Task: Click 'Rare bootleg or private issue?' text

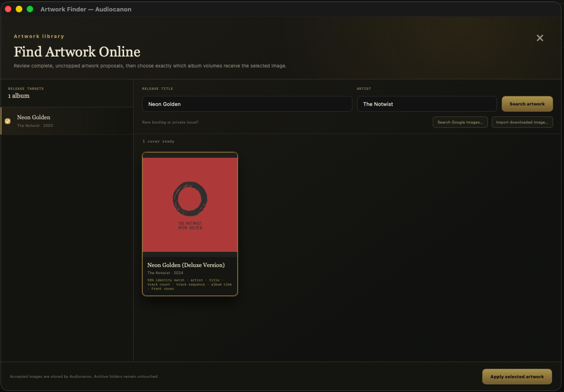Action: pos(170,122)
